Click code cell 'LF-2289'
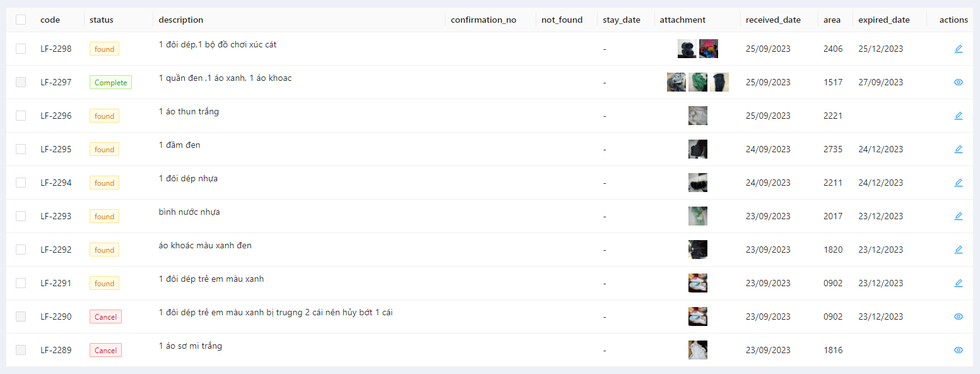The image size is (980, 374). (56, 350)
